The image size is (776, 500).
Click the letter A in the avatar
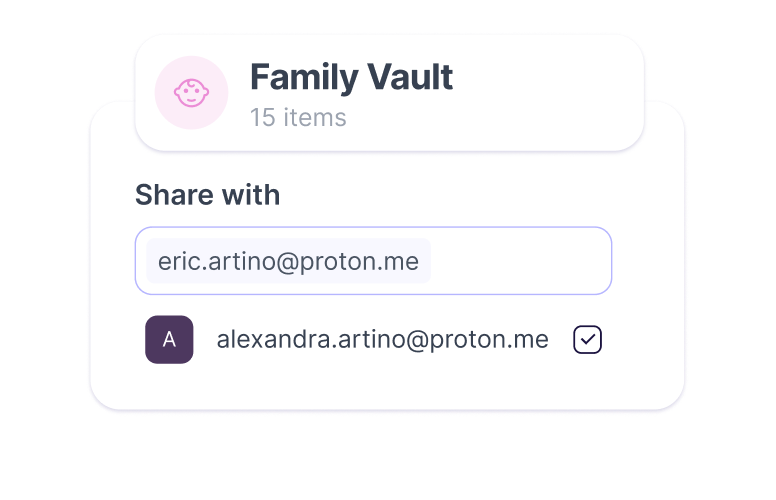click(x=169, y=340)
